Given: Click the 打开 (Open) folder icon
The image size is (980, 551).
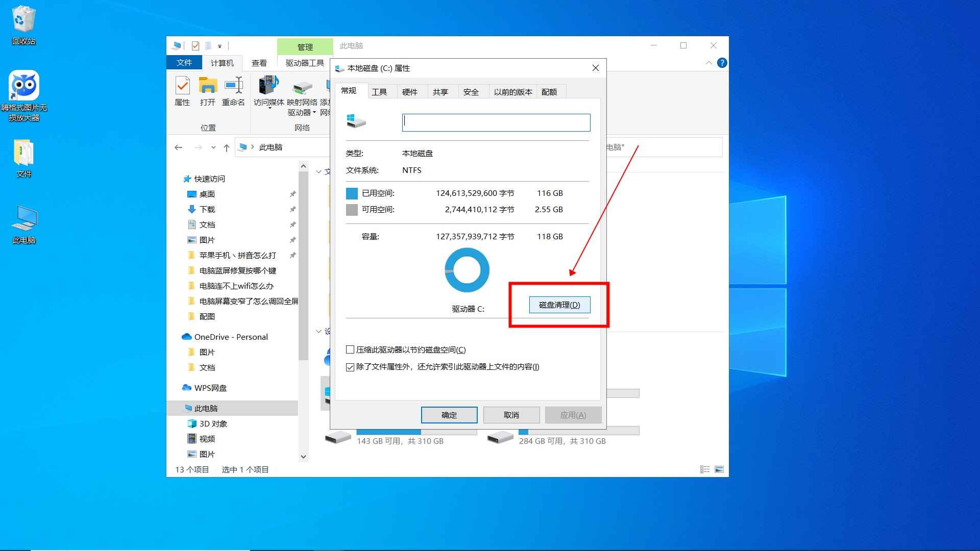Looking at the screenshot, I should click(207, 92).
